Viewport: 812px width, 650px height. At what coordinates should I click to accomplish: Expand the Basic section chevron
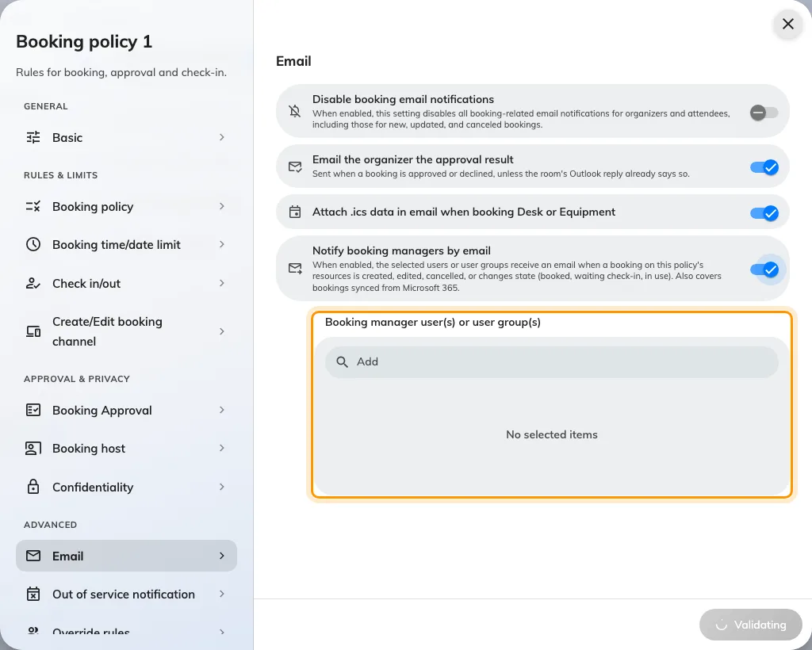(222, 137)
